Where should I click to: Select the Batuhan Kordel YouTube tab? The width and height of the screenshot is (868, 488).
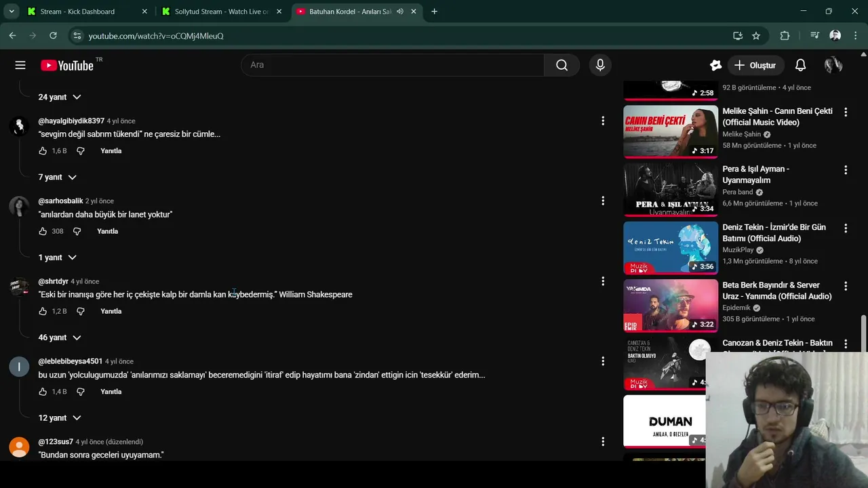(356, 12)
